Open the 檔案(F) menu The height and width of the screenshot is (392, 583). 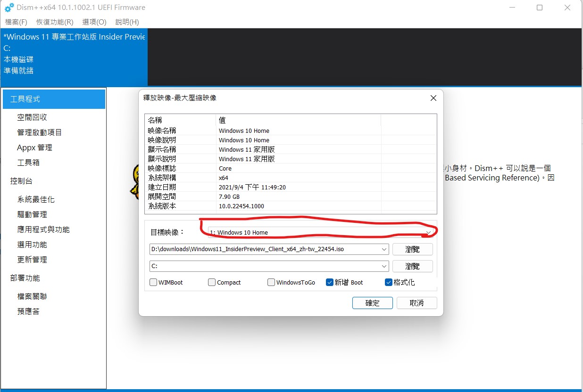coord(16,22)
